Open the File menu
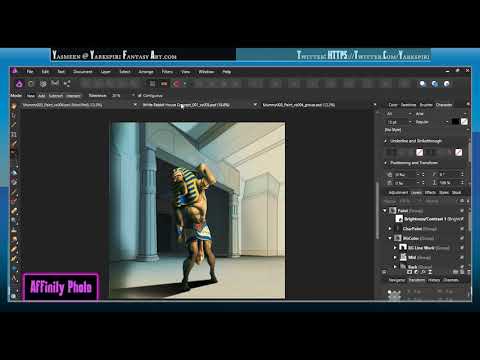The height and width of the screenshot is (360, 480). tap(30, 72)
